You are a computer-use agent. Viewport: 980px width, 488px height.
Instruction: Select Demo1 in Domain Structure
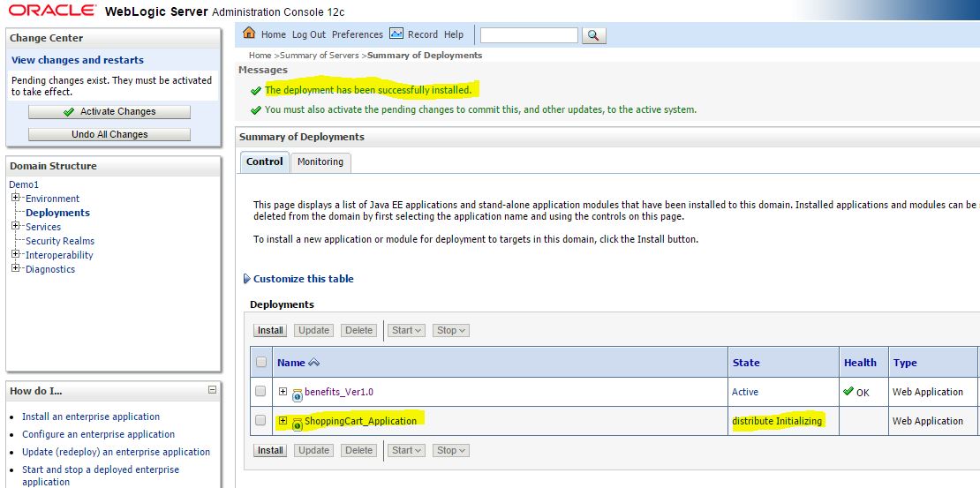(x=24, y=184)
